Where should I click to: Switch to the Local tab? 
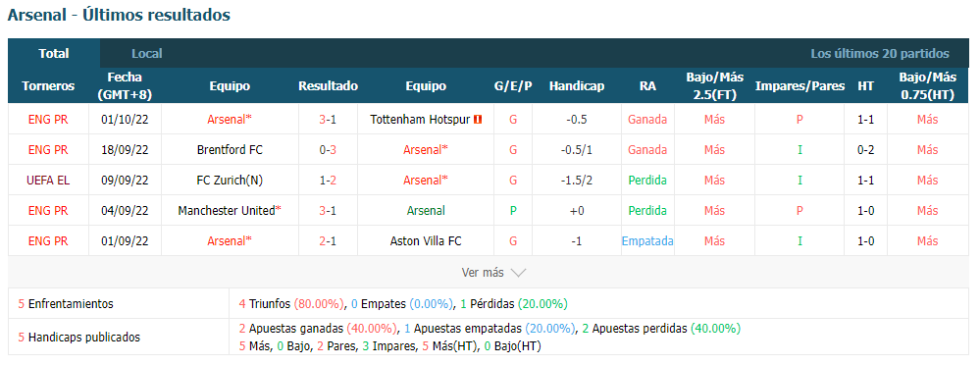click(x=147, y=54)
